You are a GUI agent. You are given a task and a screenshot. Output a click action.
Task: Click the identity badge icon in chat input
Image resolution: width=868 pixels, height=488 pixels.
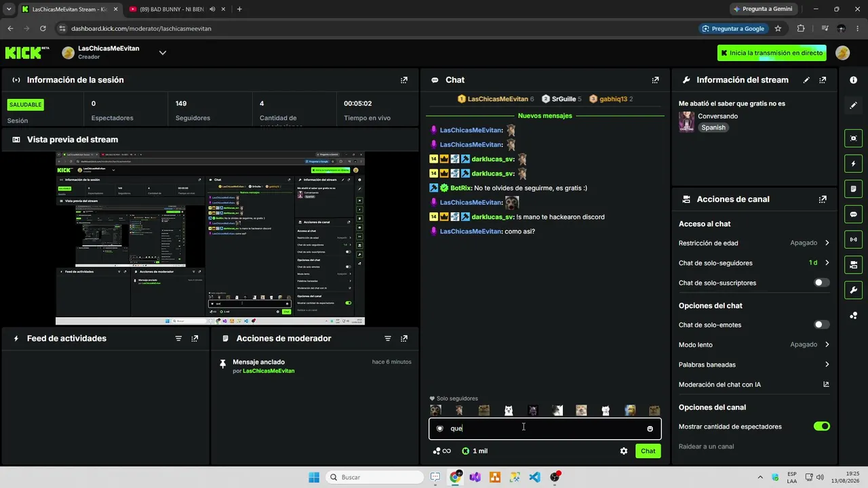coord(439,428)
